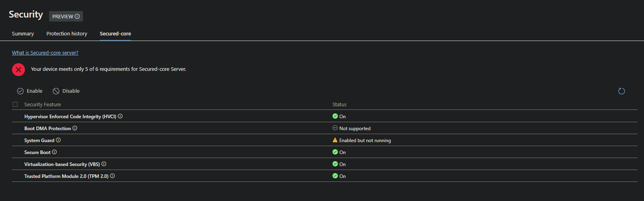Click the PREVIEW badge info icon

point(77,16)
